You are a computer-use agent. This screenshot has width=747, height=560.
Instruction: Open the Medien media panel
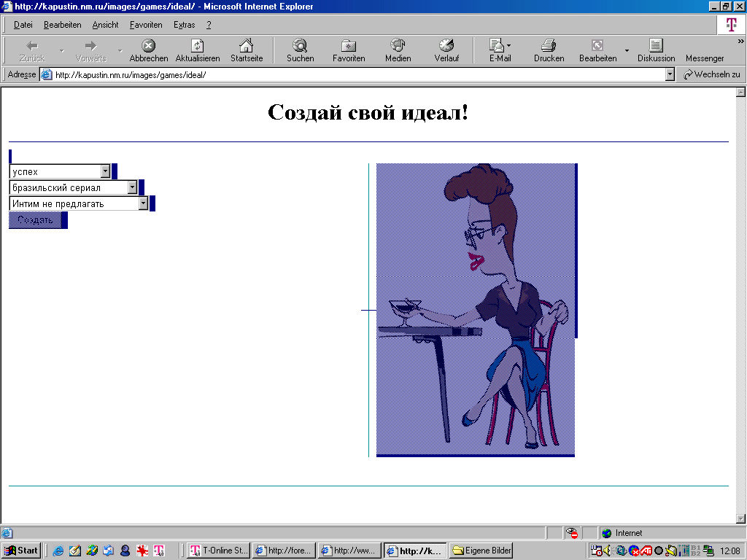click(398, 46)
